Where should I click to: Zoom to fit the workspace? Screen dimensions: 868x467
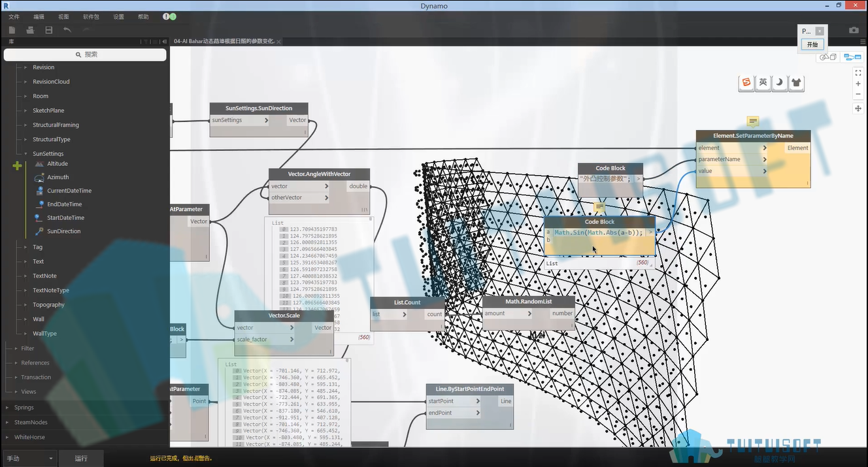click(858, 72)
